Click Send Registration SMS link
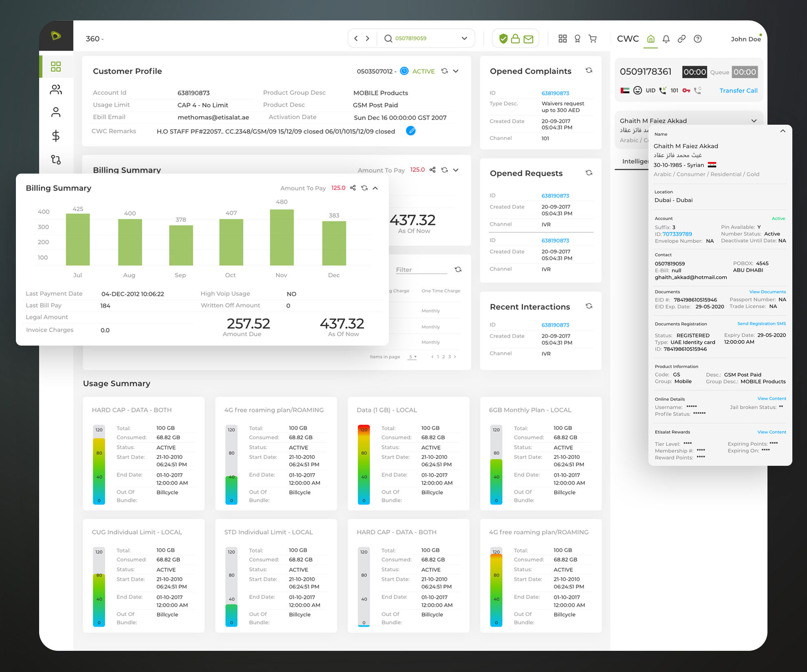This screenshot has width=807, height=672. click(x=761, y=324)
